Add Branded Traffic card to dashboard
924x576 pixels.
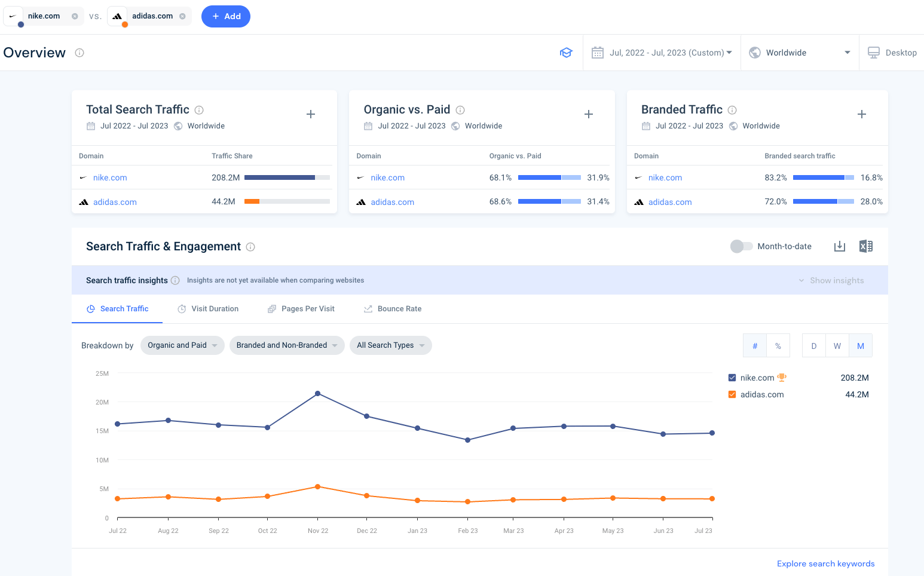861,114
